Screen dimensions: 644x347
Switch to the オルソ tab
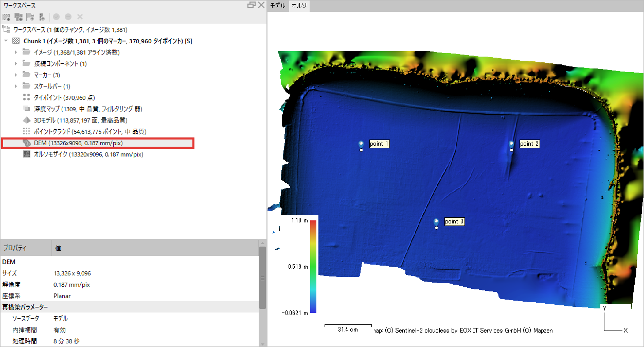(299, 6)
